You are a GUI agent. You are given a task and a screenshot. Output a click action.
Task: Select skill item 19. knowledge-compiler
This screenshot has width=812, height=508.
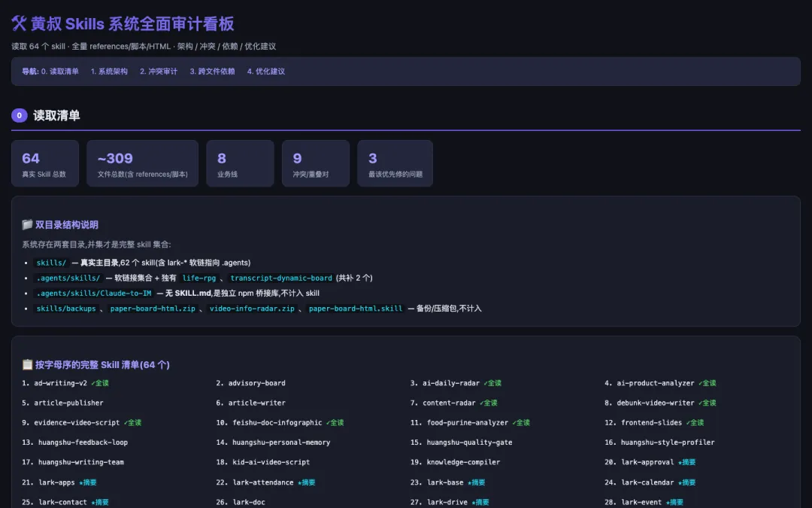(455, 462)
